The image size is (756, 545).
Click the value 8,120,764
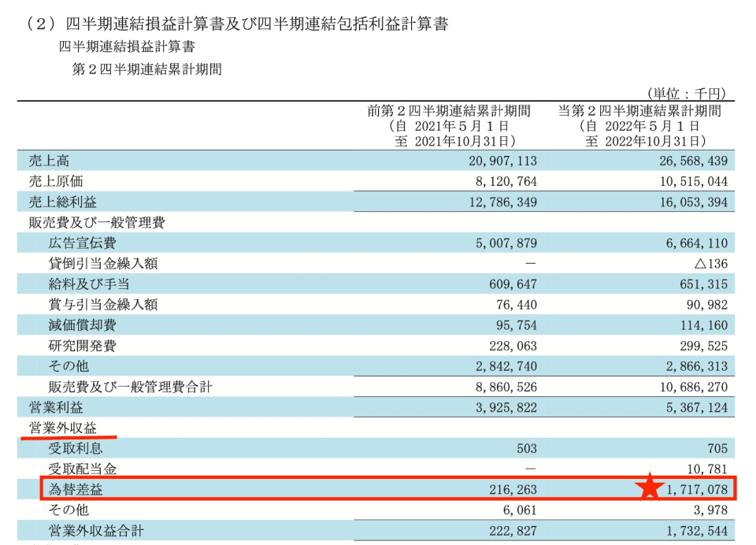pos(506,182)
